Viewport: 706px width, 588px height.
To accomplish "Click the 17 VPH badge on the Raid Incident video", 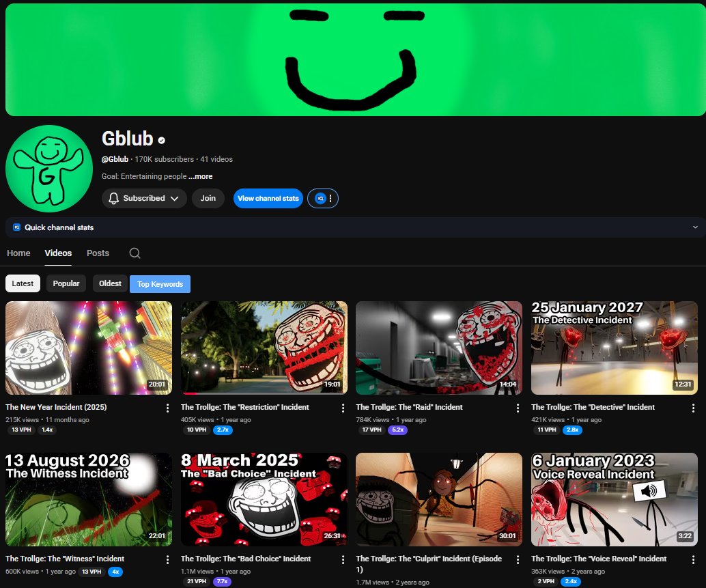I will 371,430.
